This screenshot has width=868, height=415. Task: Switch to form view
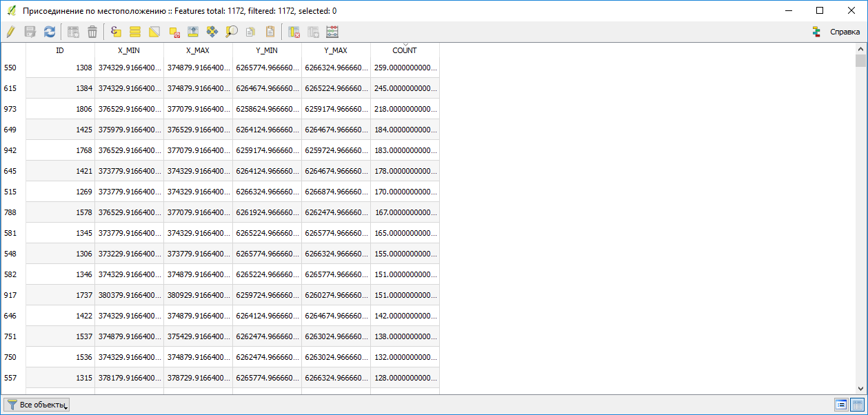pos(841,405)
